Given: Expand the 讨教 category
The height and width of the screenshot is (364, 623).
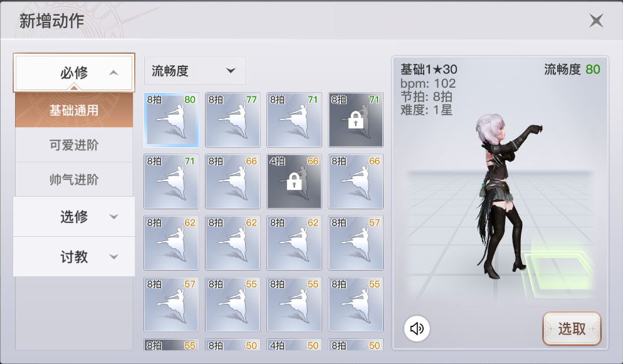Looking at the screenshot, I should 74,257.
